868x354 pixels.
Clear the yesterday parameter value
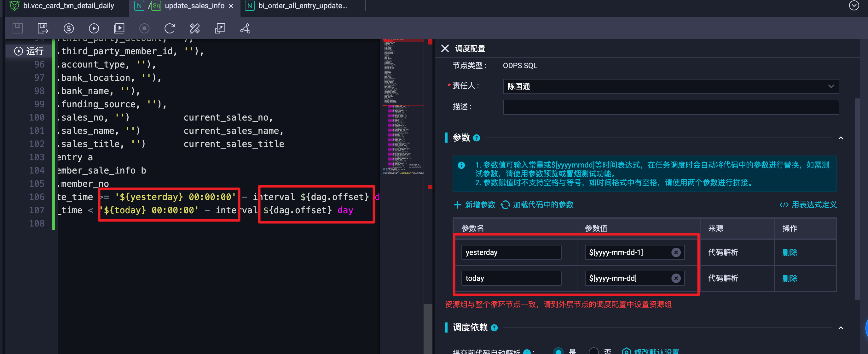(x=676, y=252)
